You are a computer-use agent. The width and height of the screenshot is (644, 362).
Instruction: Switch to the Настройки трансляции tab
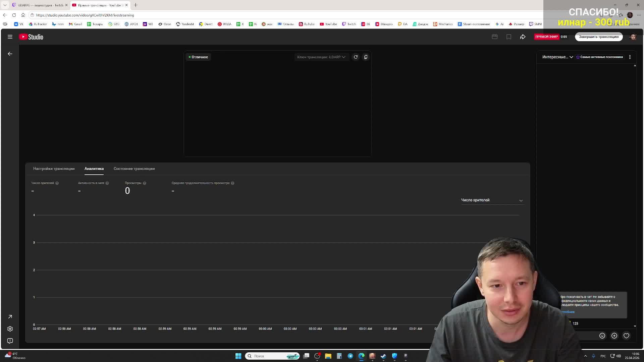(54, 169)
